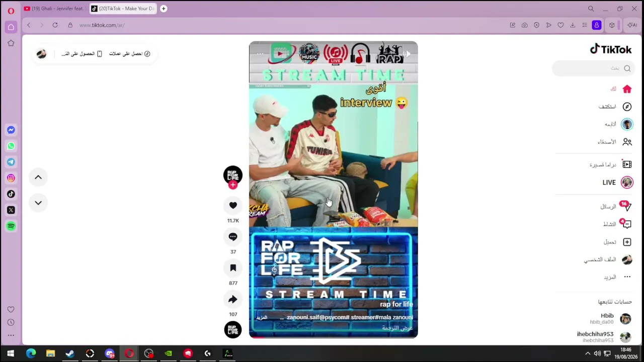Open X (Twitter) in Opera sidebar

pyautogui.click(x=11, y=210)
